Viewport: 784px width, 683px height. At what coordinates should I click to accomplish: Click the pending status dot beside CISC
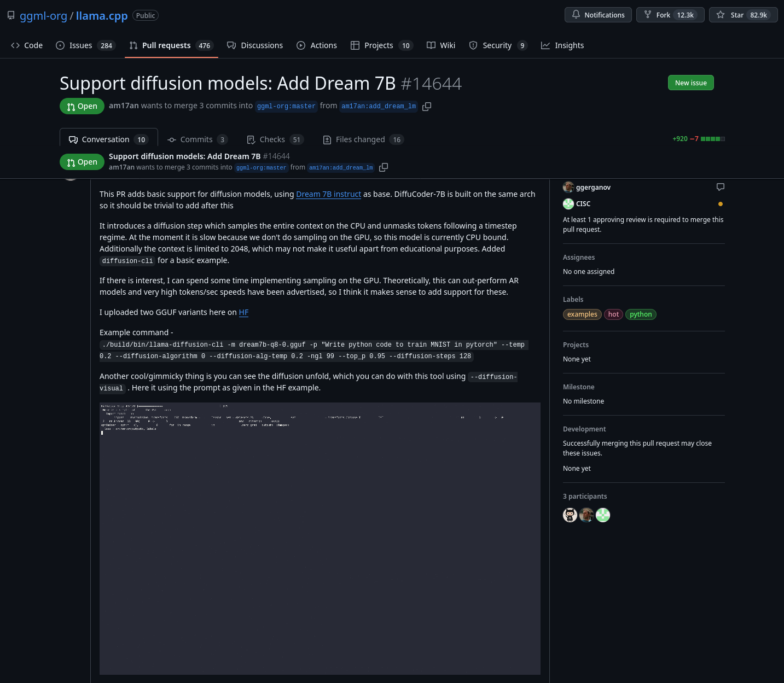click(721, 204)
